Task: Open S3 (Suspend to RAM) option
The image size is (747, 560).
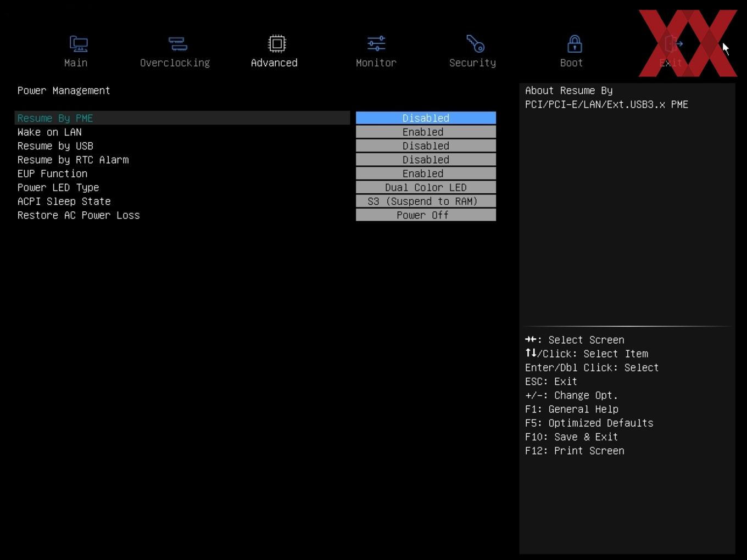Action: (426, 201)
